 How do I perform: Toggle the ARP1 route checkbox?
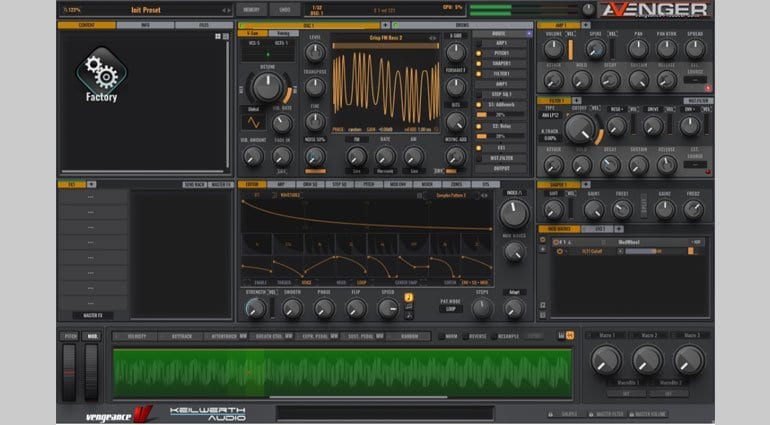(478, 43)
